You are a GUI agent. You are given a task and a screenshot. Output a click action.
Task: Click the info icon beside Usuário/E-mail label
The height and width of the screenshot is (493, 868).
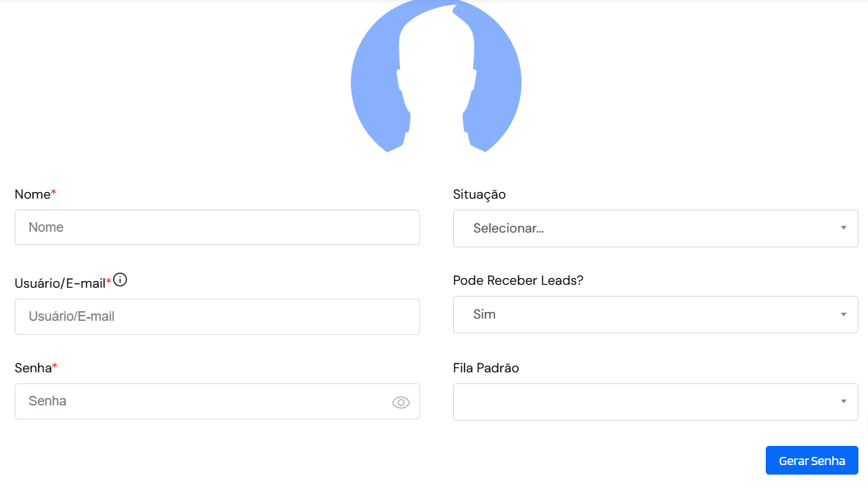point(120,280)
